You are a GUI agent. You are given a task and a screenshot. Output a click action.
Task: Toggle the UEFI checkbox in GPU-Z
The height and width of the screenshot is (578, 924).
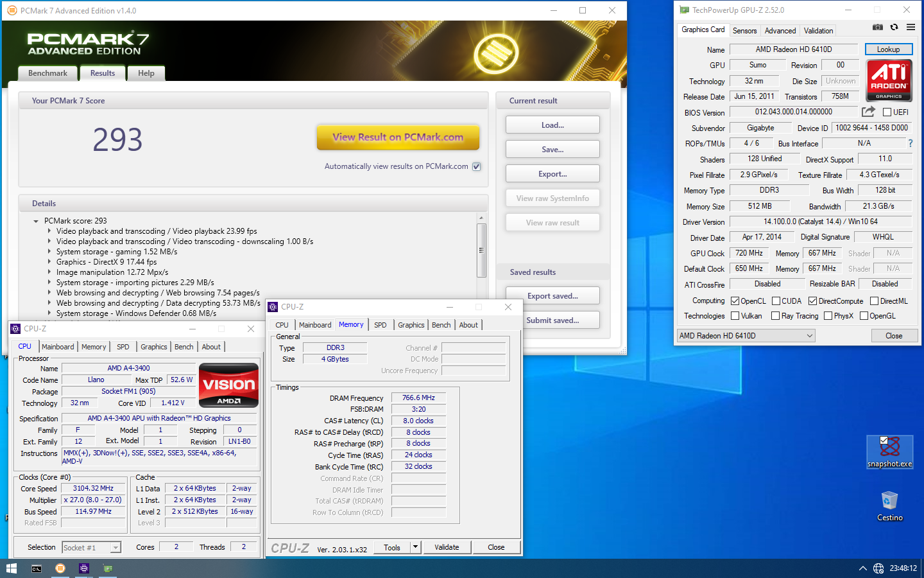(x=887, y=112)
